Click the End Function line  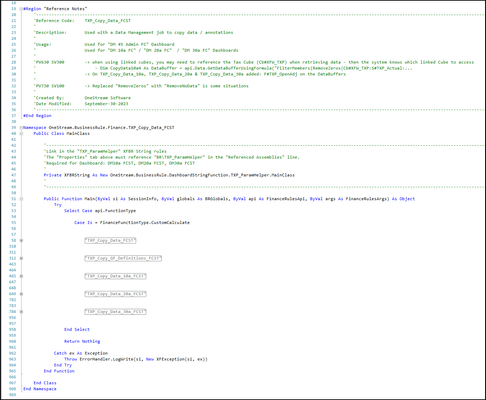click(59, 371)
